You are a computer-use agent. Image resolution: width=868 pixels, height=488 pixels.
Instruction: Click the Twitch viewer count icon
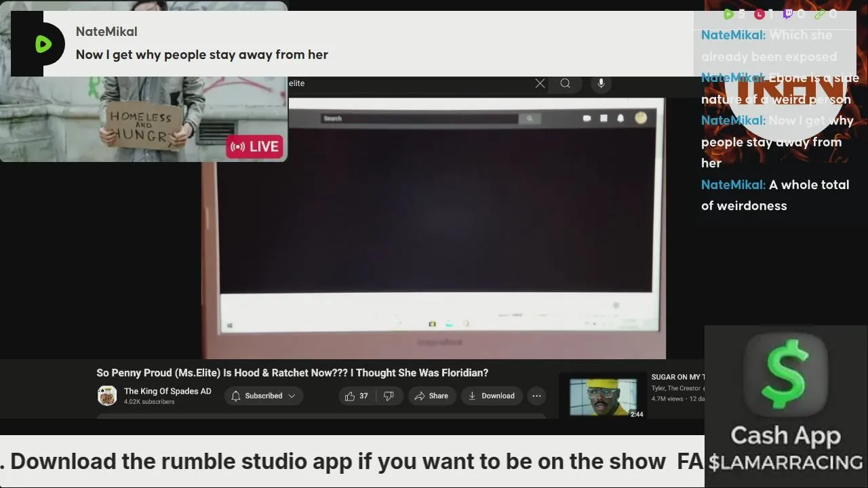click(x=788, y=14)
